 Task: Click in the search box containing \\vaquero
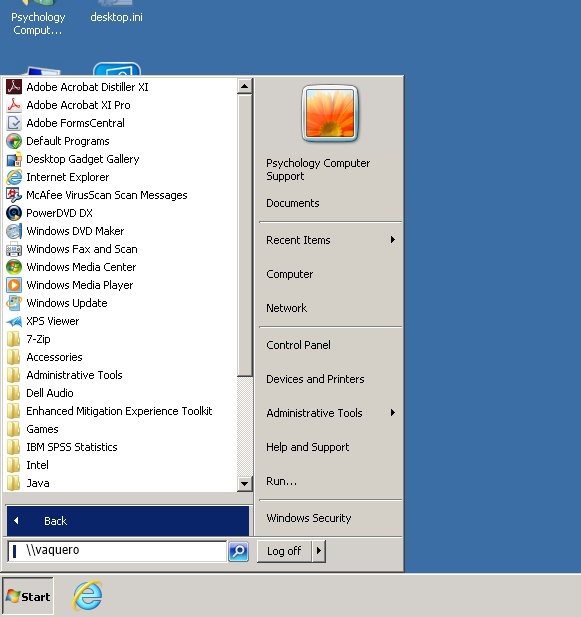tap(117, 551)
